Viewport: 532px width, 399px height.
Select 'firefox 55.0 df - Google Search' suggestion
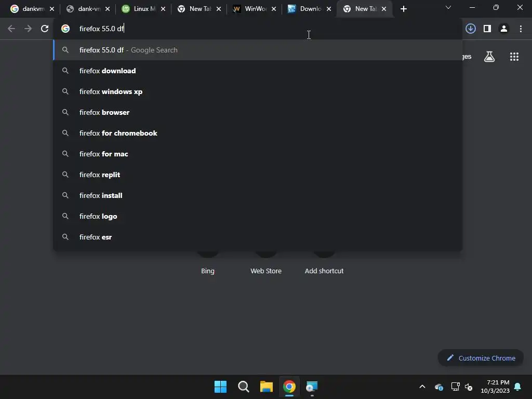(258, 50)
